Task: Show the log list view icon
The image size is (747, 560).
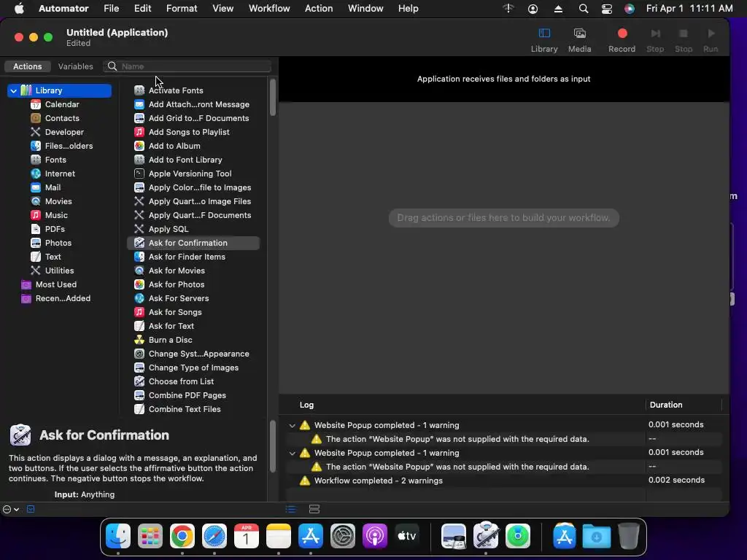Action: click(290, 509)
